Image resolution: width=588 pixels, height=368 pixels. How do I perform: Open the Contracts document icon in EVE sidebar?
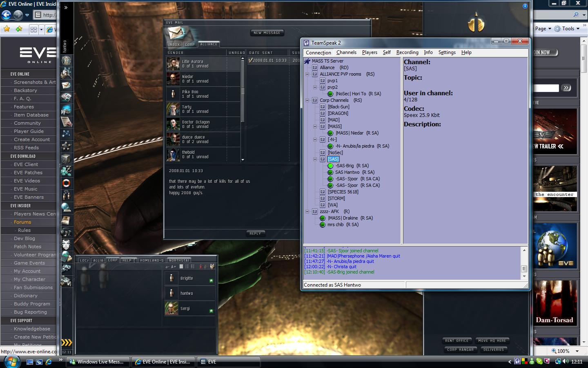click(x=67, y=121)
